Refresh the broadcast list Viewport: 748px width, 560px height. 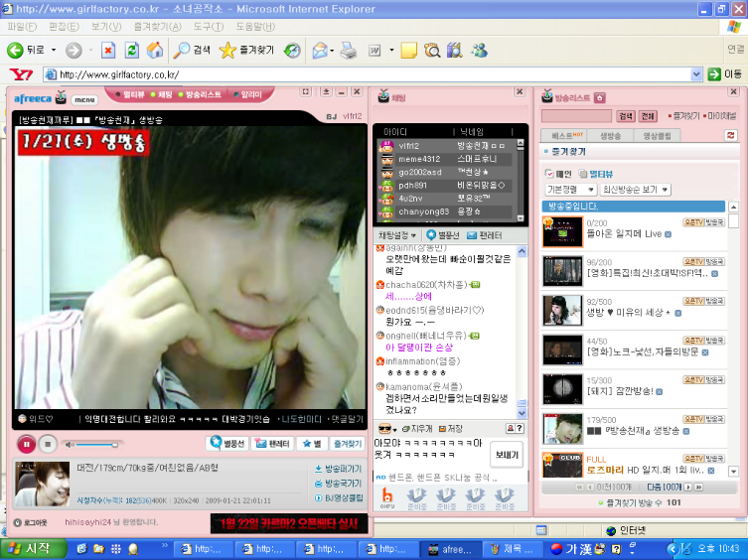point(731,134)
